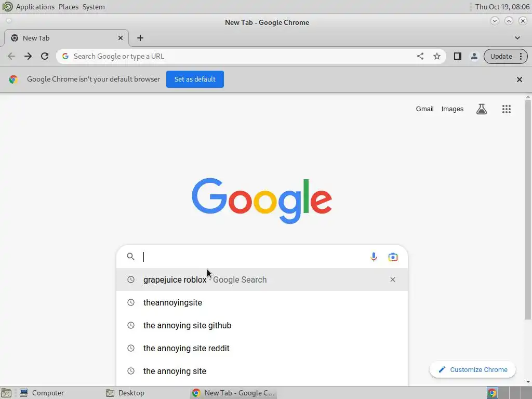Expand the tab search dropdown arrow
532x399 pixels.
pyautogui.click(x=517, y=38)
